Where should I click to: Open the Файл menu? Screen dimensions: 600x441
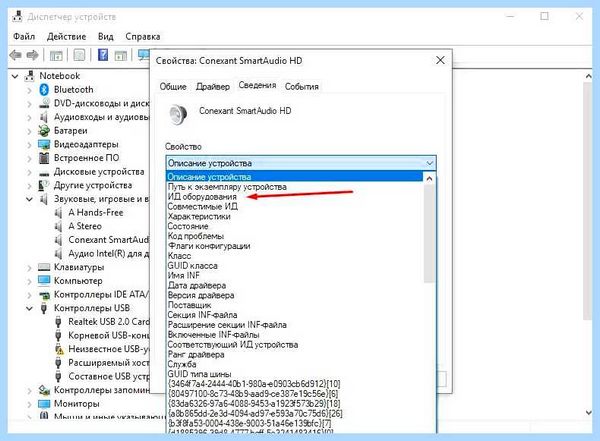tap(24, 36)
